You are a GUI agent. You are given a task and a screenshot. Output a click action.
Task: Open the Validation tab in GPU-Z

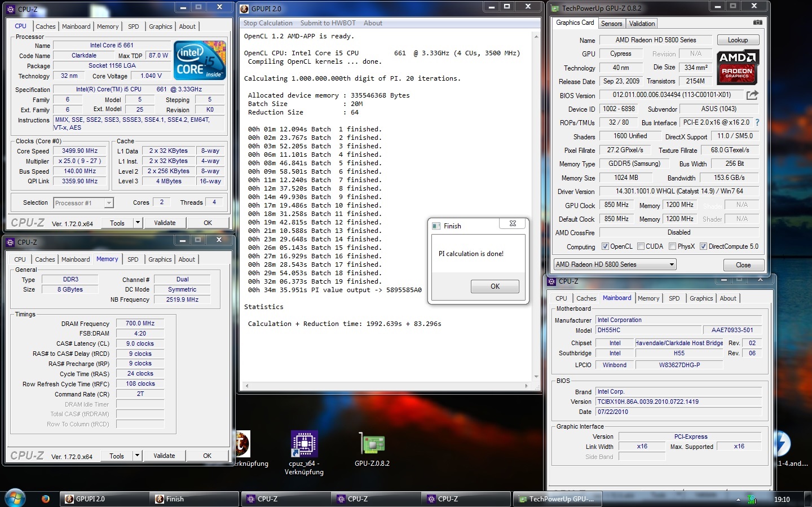click(642, 24)
